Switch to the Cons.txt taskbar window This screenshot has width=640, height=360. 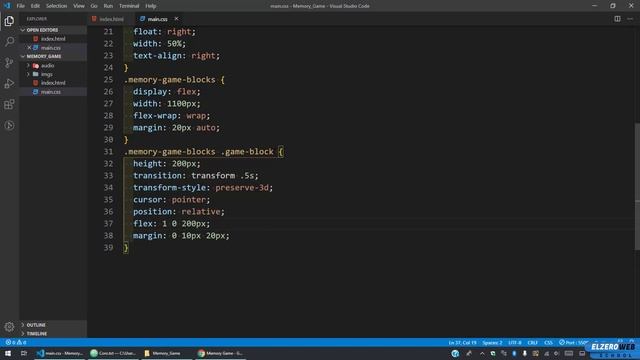click(113, 353)
